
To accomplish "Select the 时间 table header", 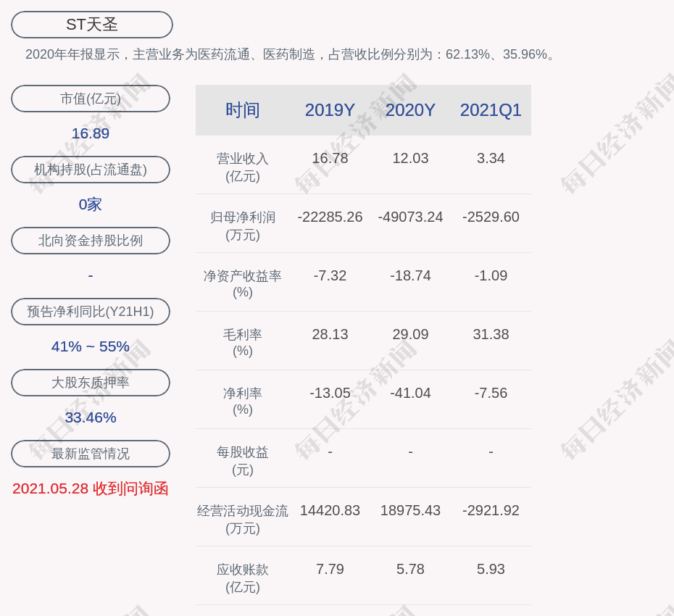I will coord(243,110).
